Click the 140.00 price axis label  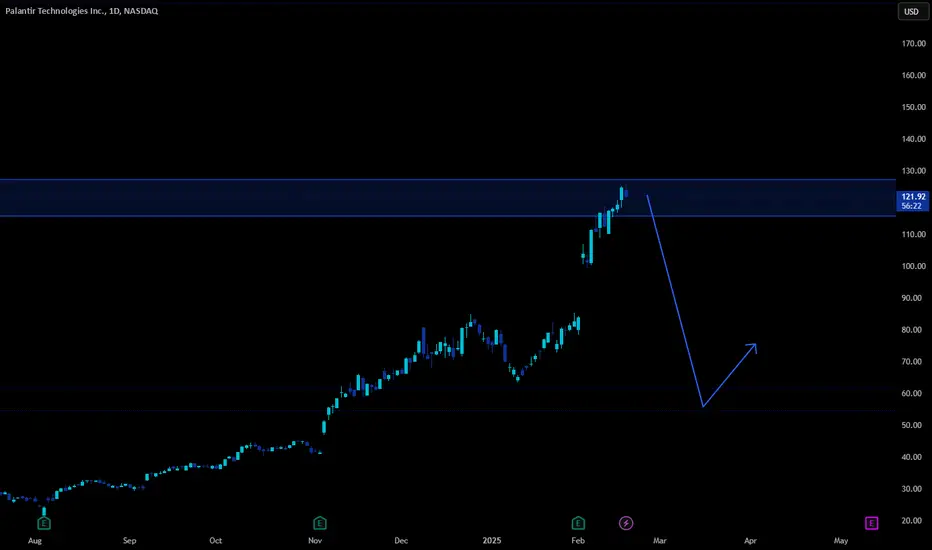pos(914,139)
